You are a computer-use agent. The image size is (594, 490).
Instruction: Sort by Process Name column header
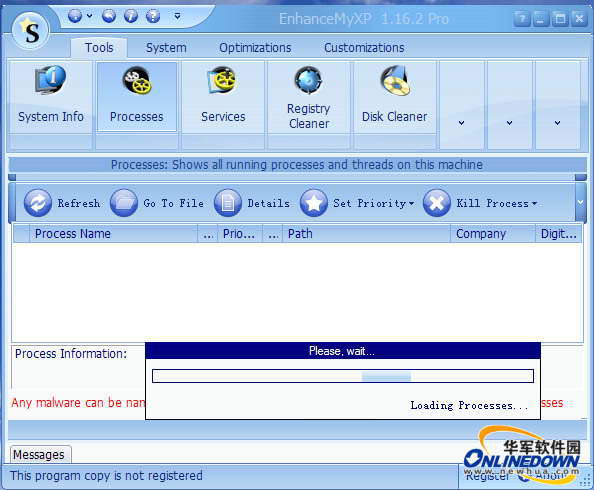[114, 234]
